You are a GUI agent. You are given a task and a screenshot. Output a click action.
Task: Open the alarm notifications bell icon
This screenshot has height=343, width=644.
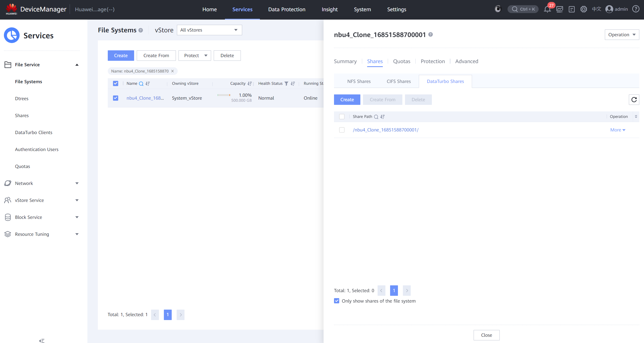click(x=547, y=9)
